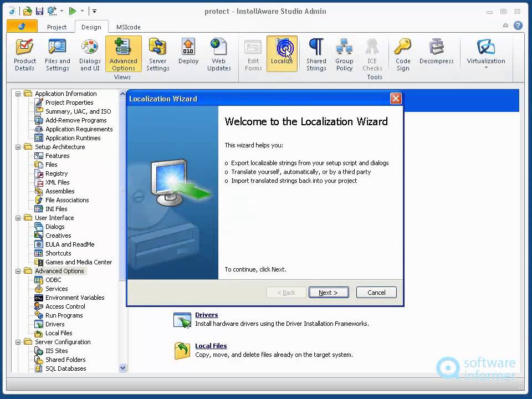The image size is (532, 399).
Task: Open Server Settings ribbon icon
Action: [158, 54]
